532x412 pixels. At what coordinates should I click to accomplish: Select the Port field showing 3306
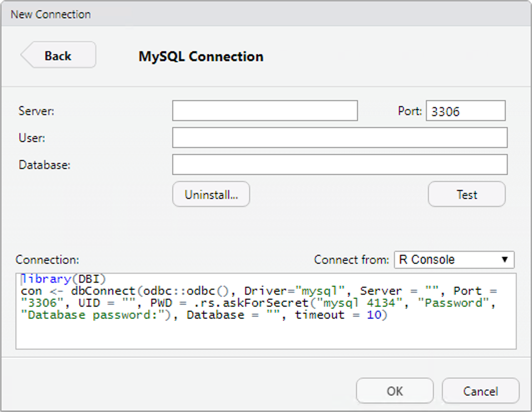466,111
